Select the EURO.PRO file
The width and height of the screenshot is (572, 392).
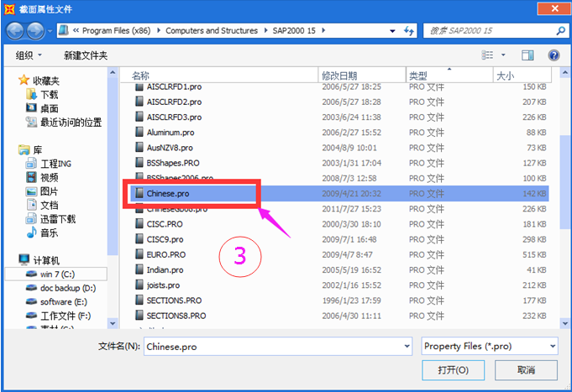[x=165, y=254]
